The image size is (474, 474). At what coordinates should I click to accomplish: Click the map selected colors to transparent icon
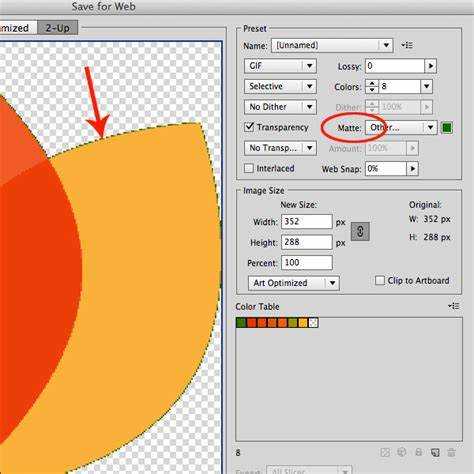click(x=385, y=452)
